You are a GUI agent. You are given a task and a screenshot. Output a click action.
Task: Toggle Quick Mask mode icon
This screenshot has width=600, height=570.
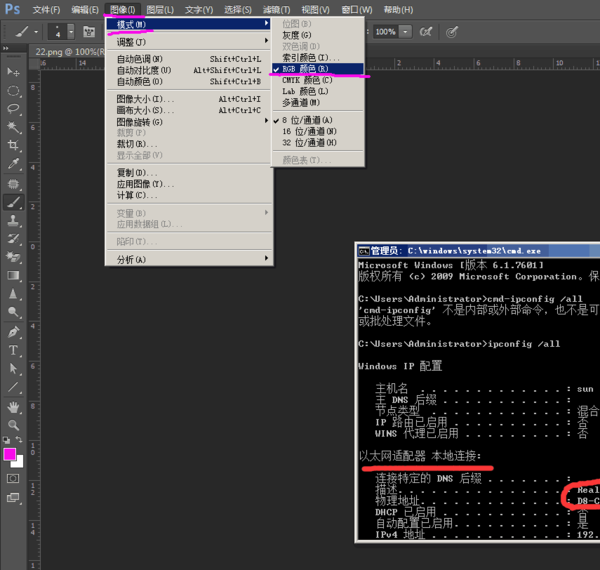[13, 479]
